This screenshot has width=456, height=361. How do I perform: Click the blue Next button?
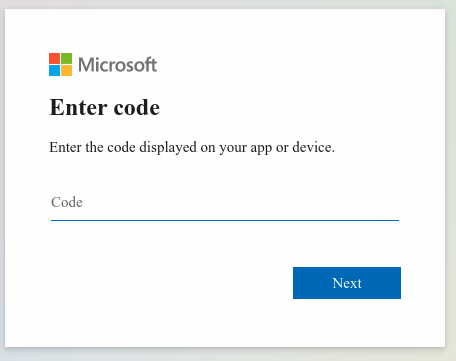[347, 283]
